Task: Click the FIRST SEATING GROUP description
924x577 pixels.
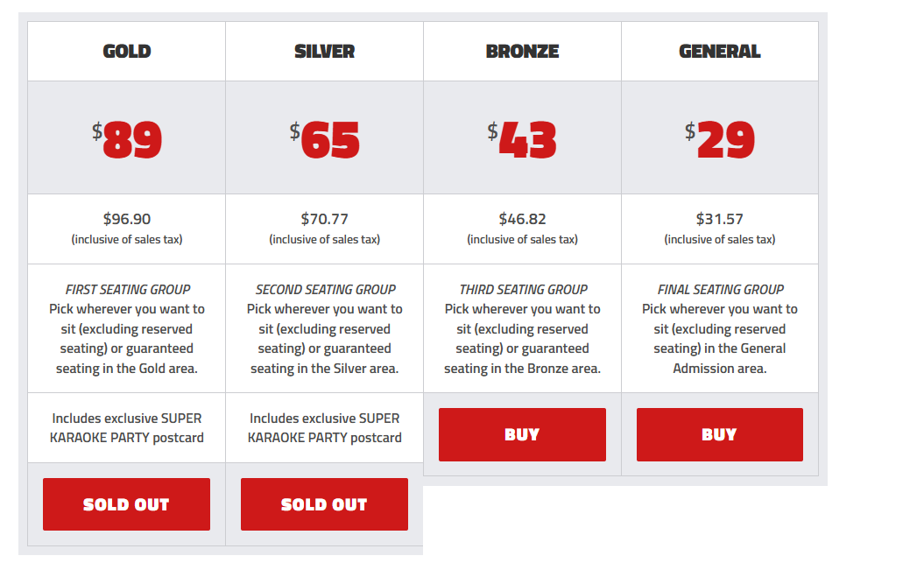Action: coord(127,329)
